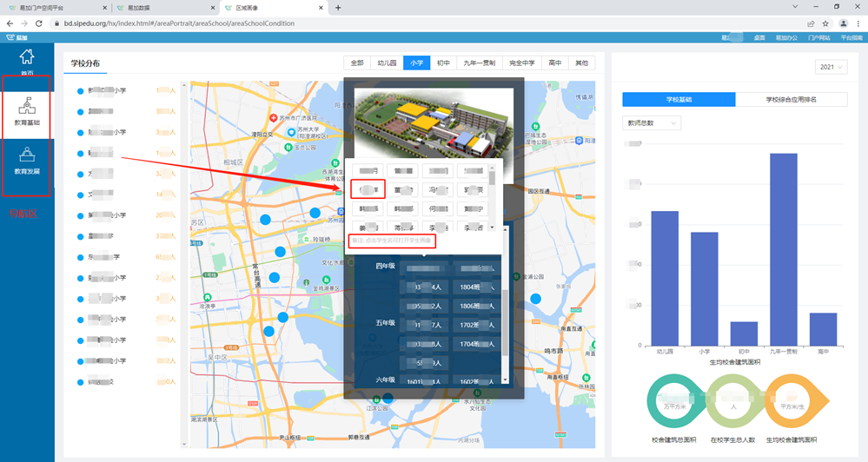
Task: Click the 苏州市广济医院 hospital marker on the map
Action: 273,118
